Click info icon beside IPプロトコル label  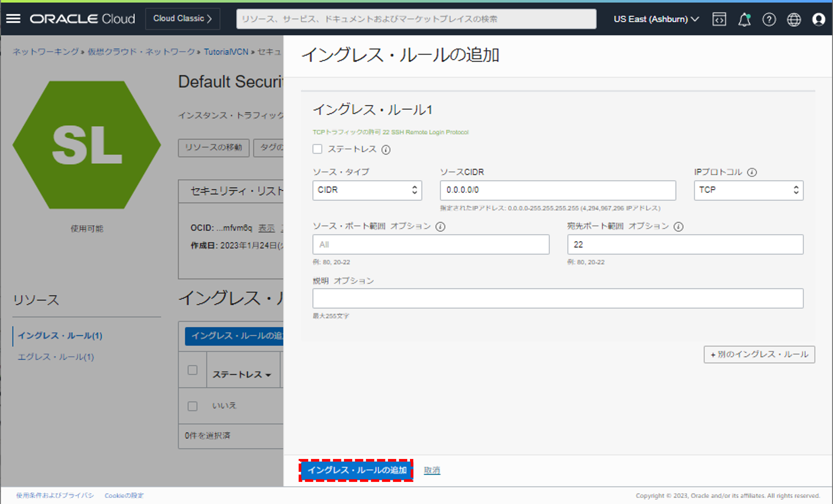752,172
